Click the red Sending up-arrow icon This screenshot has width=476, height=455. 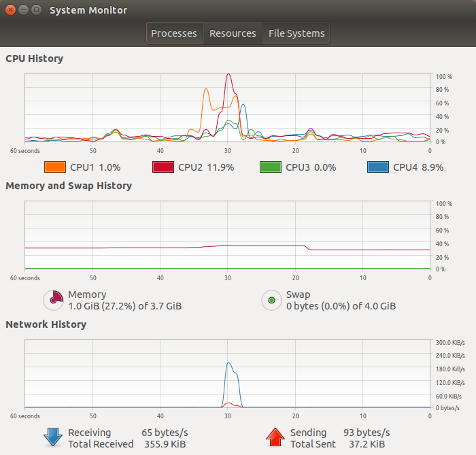[275, 437]
